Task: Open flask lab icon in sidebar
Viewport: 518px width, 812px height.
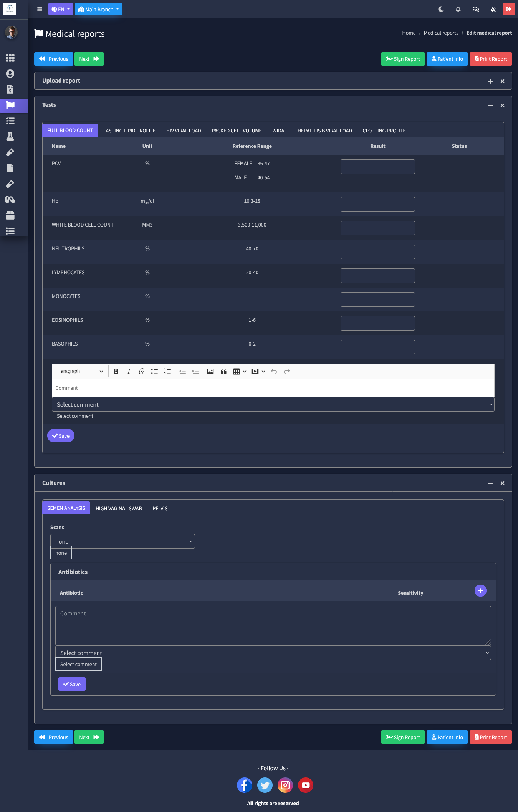Action: pos(10,137)
